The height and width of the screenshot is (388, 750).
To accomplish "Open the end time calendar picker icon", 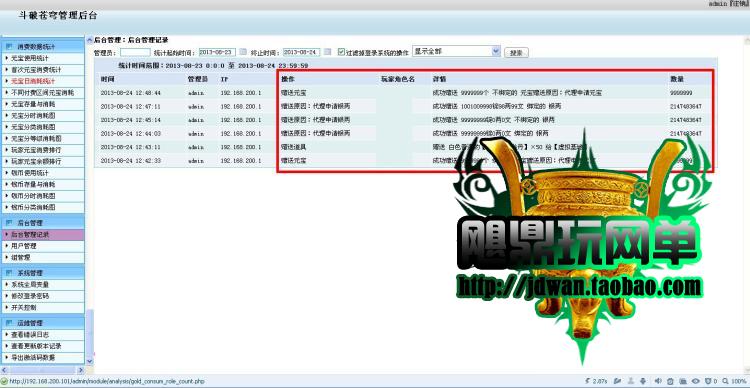I will click(327, 52).
